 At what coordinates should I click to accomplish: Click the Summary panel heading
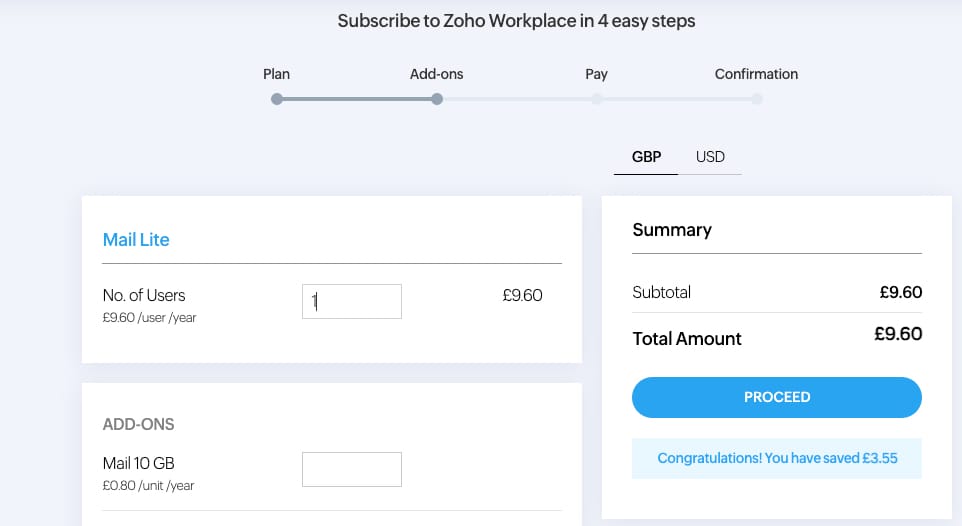(x=672, y=230)
